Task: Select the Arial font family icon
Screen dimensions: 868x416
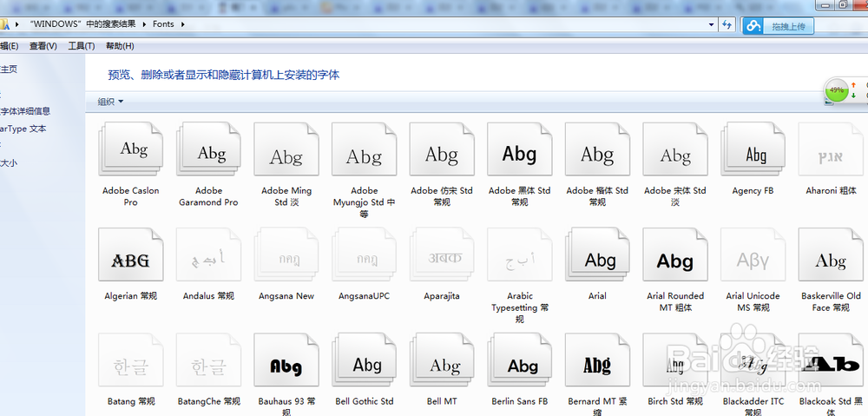Action: pyautogui.click(x=597, y=254)
